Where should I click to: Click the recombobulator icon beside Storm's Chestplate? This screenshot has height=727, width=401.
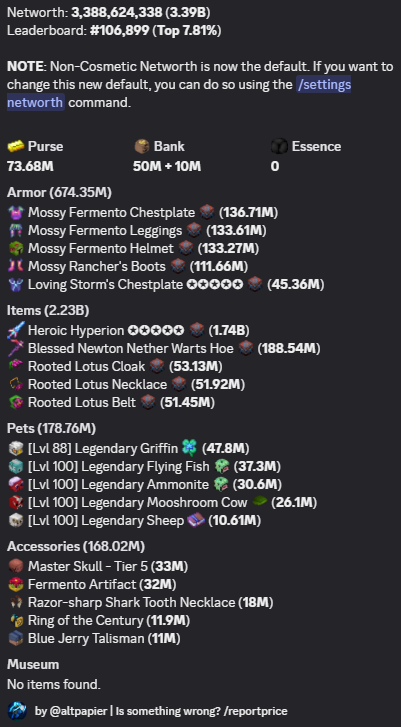coord(255,284)
